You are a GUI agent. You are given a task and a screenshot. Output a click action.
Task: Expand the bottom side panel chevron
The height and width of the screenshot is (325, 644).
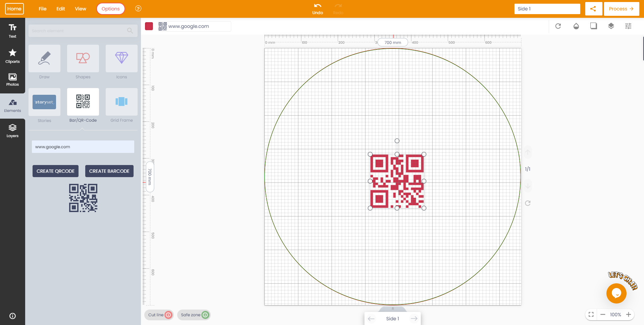tap(393, 309)
